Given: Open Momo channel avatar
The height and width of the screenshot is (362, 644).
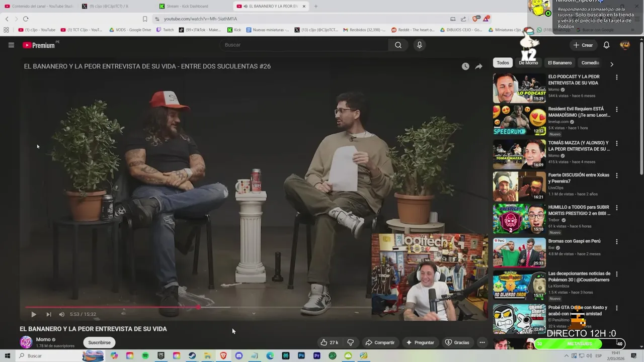Looking at the screenshot, I should [26, 342].
